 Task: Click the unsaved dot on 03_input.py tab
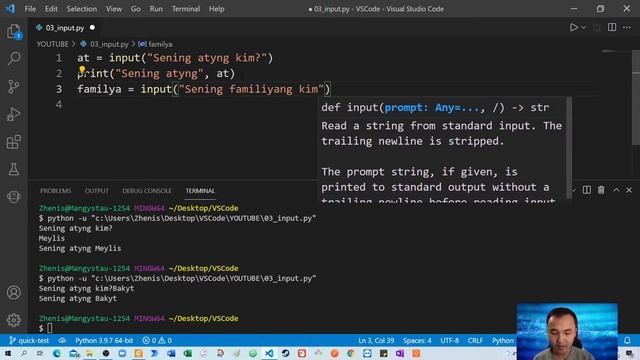click(92, 27)
